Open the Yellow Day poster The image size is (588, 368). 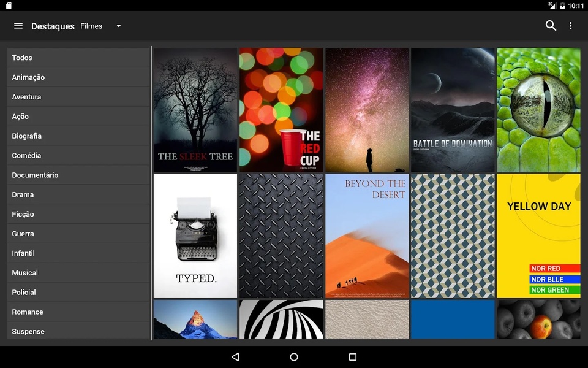coord(538,236)
